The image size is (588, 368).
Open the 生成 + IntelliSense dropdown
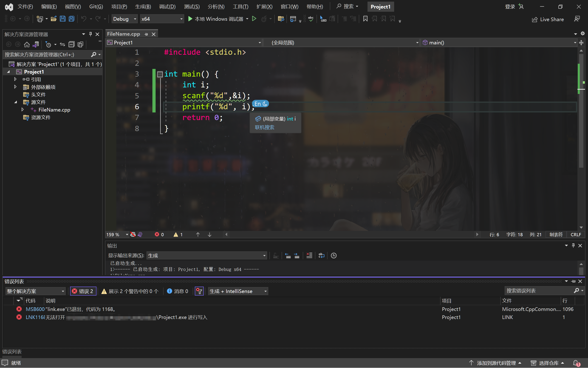click(238, 291)
